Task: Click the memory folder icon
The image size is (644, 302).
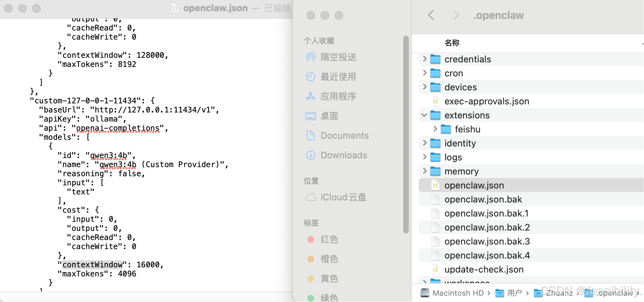Action: 435,171
